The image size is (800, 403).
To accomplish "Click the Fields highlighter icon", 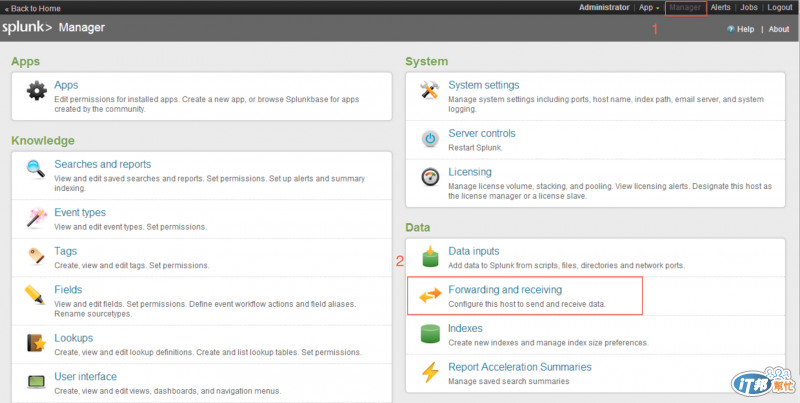I will tap(35, 295).
